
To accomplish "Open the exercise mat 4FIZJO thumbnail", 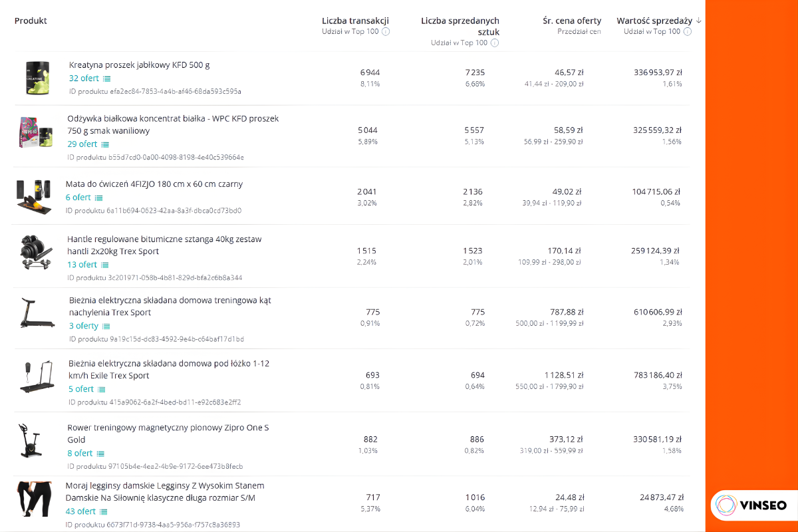I will (x=33, y=196).
